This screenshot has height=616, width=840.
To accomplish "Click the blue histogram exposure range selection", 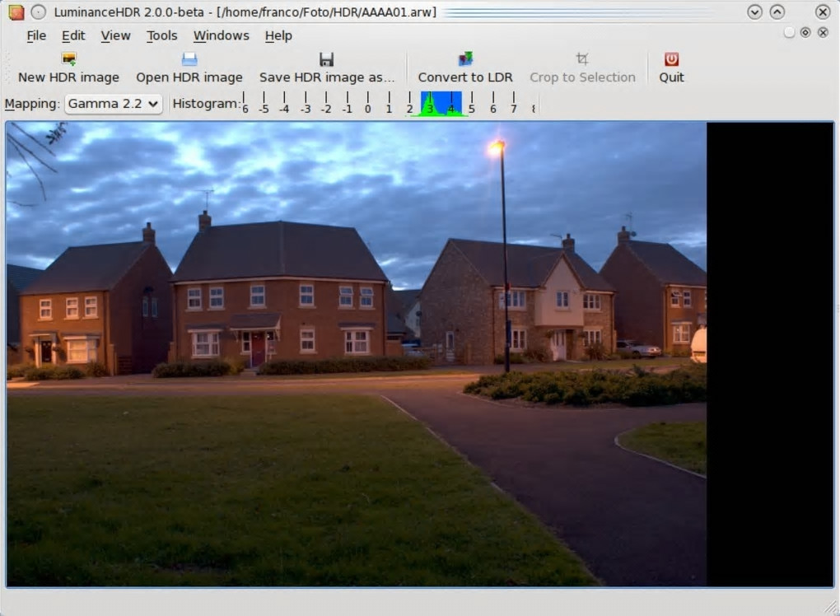I will point(441,104).
